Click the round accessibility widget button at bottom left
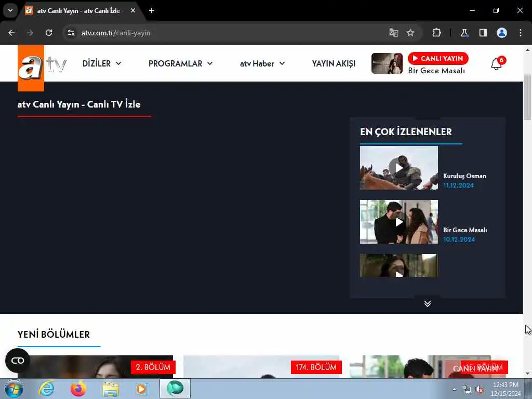Screen dimensions: 532x399 click(18, 361)
